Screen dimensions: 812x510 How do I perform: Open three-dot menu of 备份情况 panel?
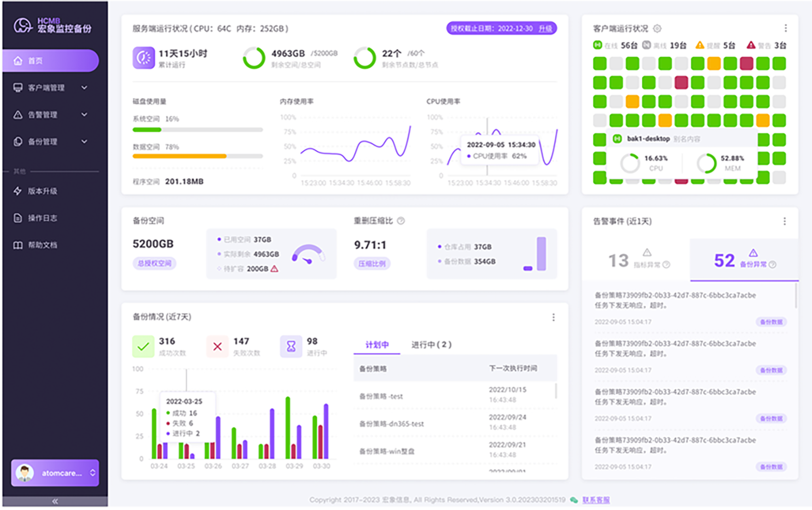point(553,317)
